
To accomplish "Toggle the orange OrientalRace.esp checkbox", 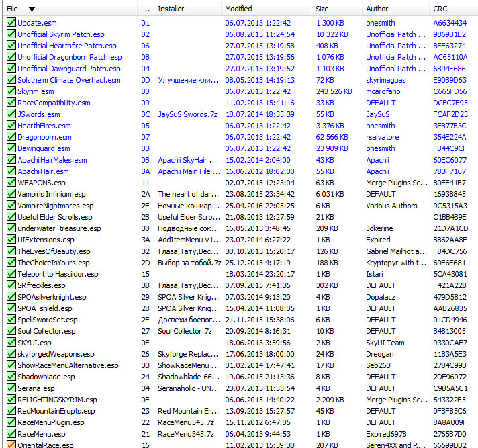I will point(11,445).
